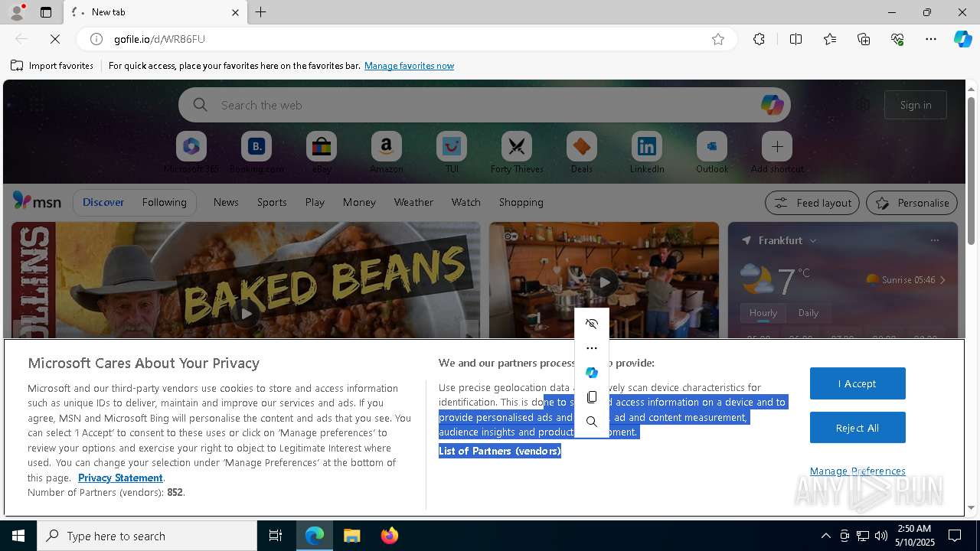
Task: Click the Copilot icon in search box
Action: tap(772, 105)
